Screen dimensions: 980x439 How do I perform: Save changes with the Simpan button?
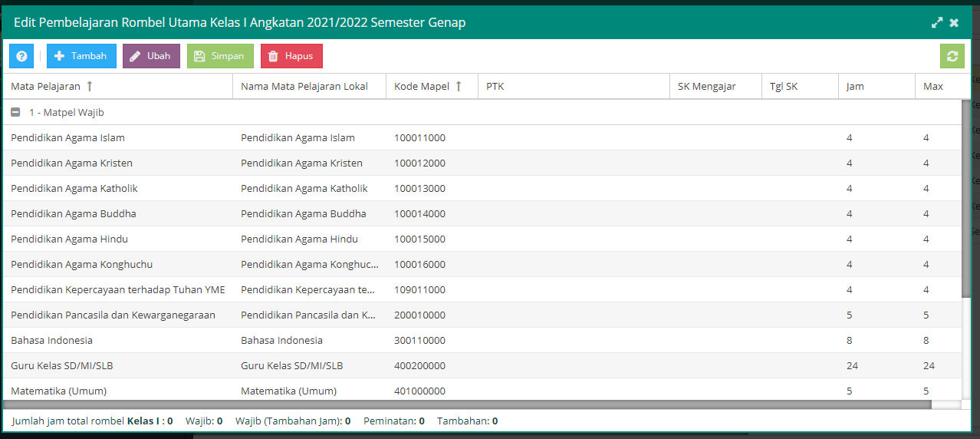pos(220,56)
